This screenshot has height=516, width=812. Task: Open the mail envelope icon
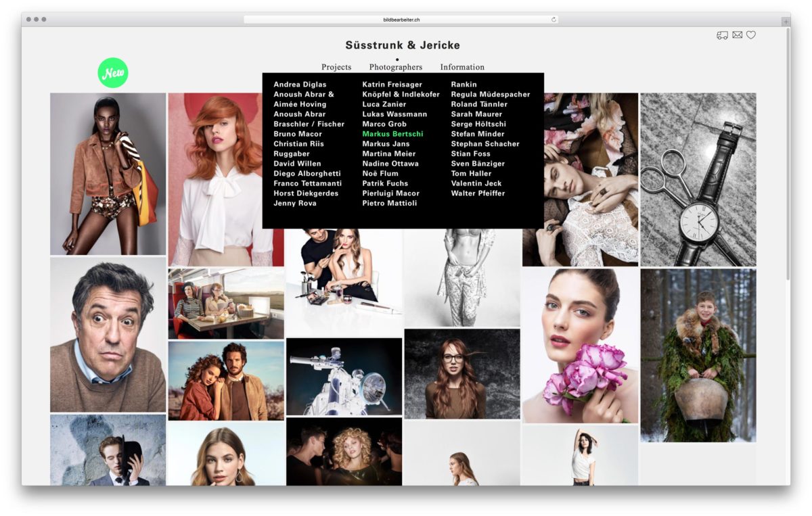coord(737,35)
